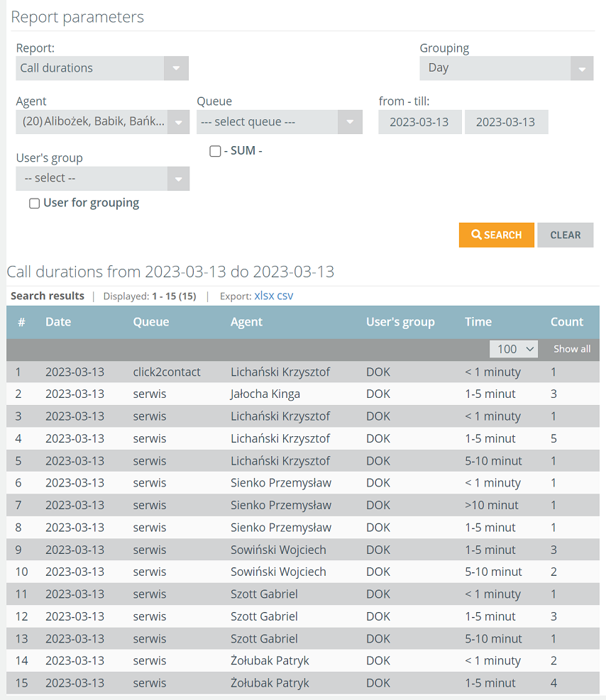Sort by the User's group column header

coord(400,322)
